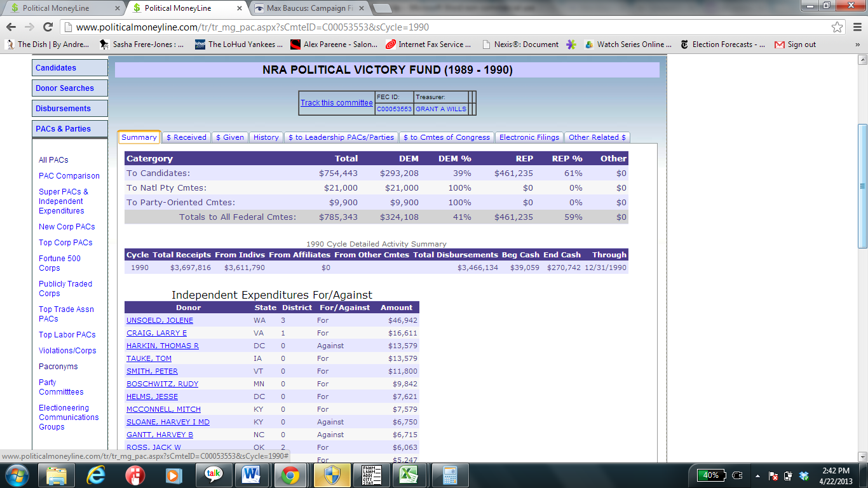The height and width of the screenshot is (488, 868).
Task: Open Election Forecasts bookmark
Action: tap(722, 44)
